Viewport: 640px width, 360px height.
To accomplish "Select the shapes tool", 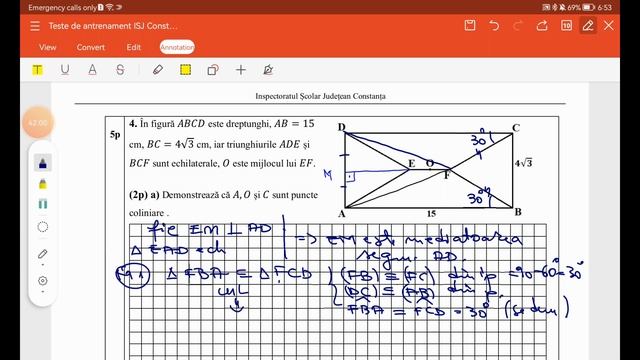I will 213,70.
